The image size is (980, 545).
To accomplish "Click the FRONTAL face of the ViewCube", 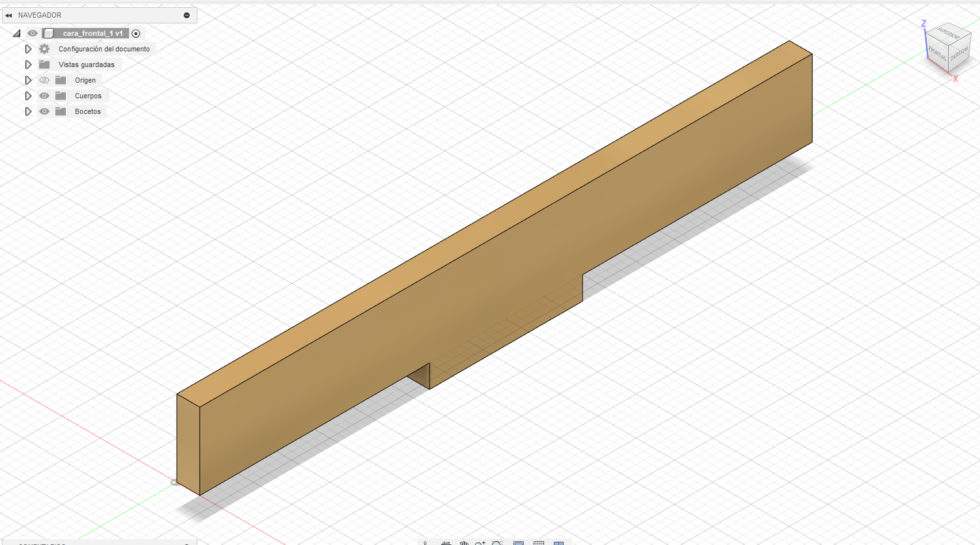I will click(938, 52).
